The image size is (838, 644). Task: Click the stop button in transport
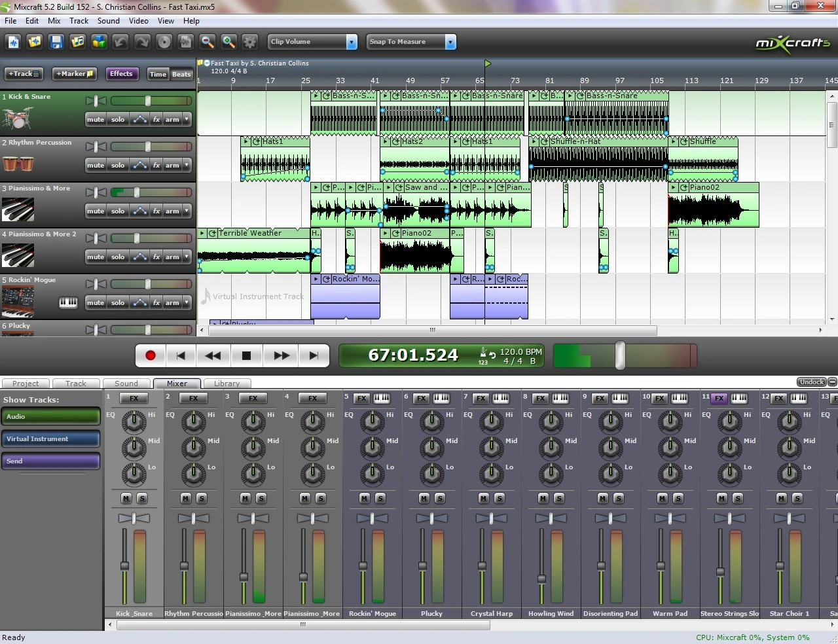coord(246,355)
